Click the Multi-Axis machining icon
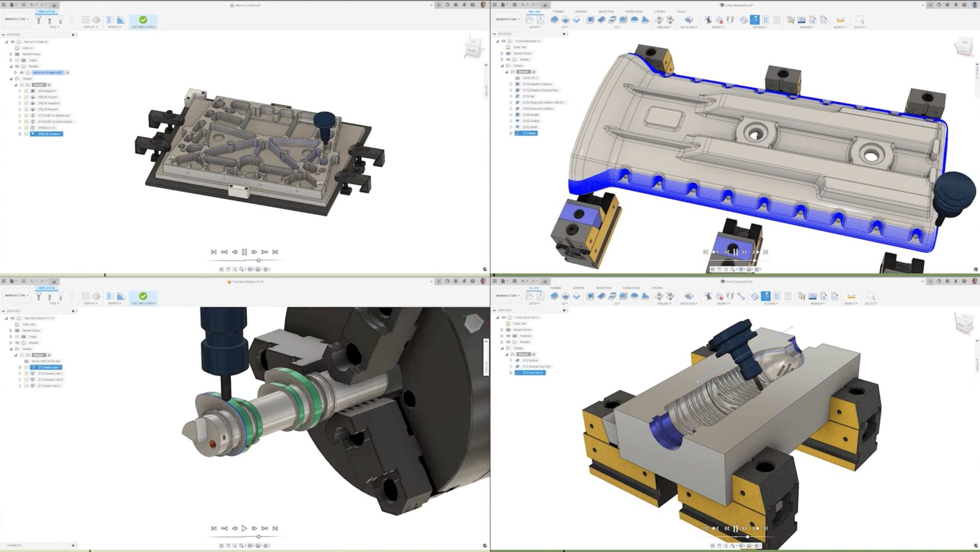 pos(688,20)
